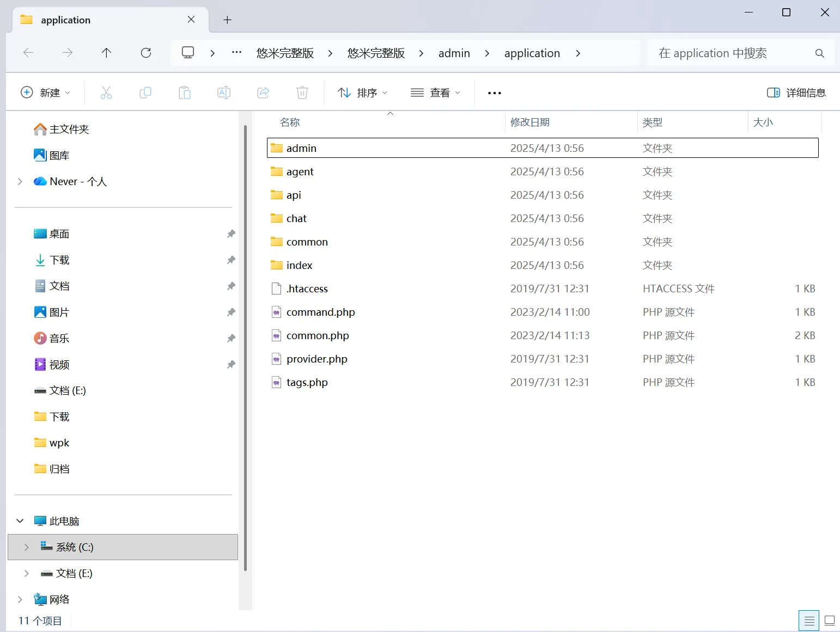840x632 pixels.
Task: Click the admin breadcrumb segment
Action: [x=454, y=53]
